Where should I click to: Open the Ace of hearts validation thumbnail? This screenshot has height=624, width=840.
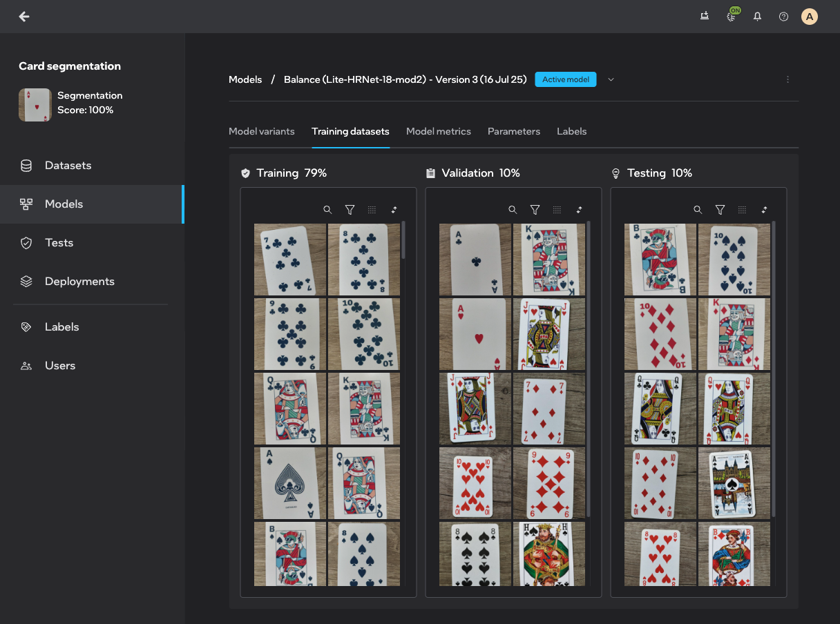(x=475, y=334)
